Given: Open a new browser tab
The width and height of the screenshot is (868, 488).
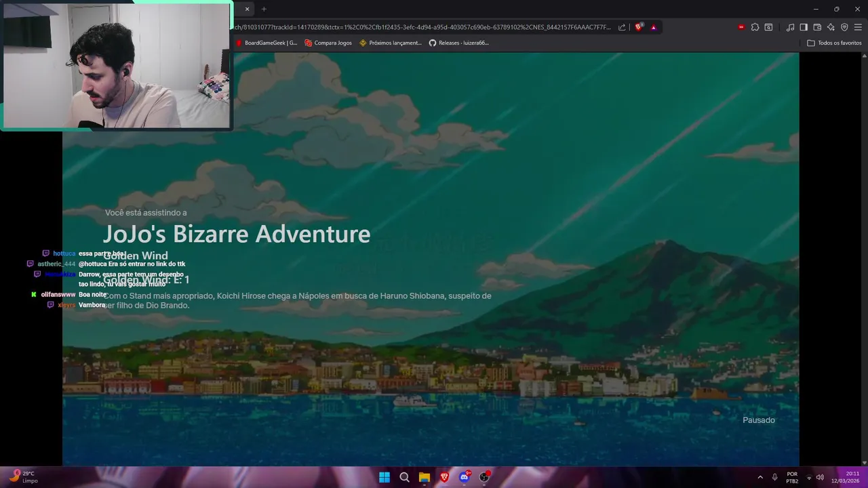Looking at the screenshot, I should (264, 9).
